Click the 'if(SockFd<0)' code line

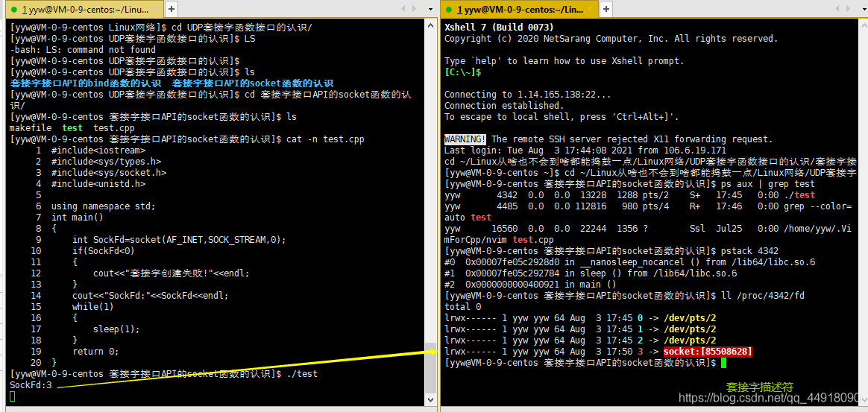click(x=104, y=251)
